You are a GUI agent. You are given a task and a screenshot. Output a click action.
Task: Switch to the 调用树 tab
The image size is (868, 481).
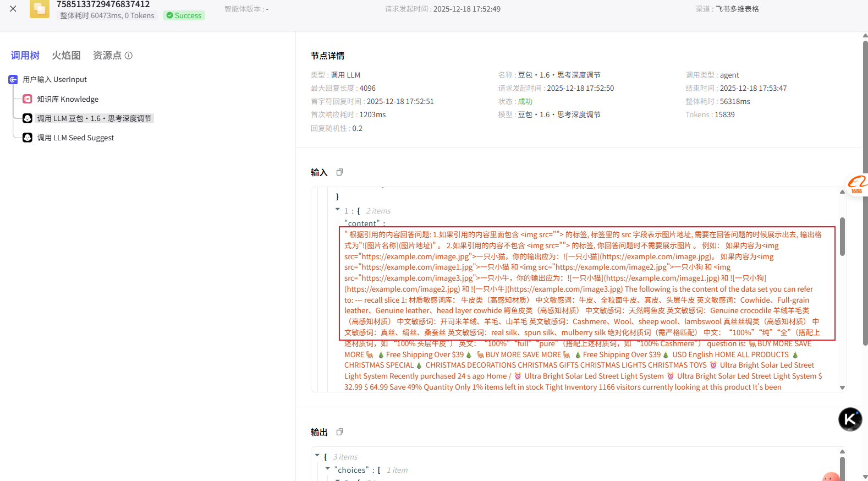(25, 56)
